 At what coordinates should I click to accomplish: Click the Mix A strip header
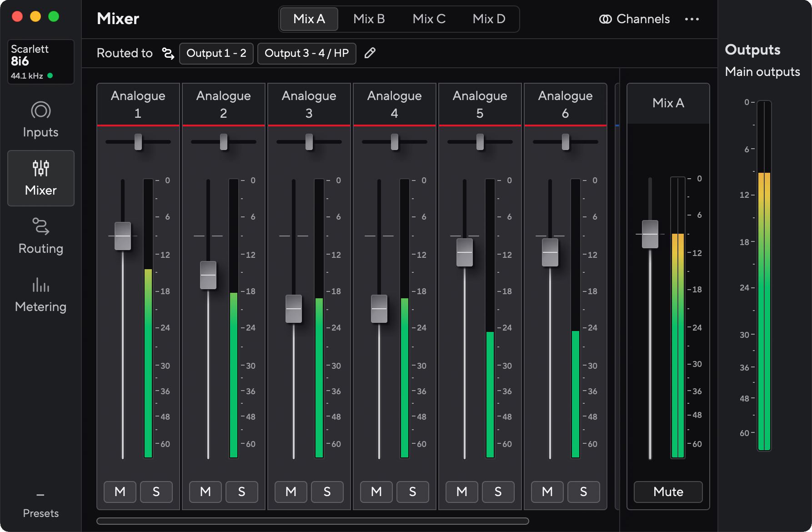(x=668, y=103)
